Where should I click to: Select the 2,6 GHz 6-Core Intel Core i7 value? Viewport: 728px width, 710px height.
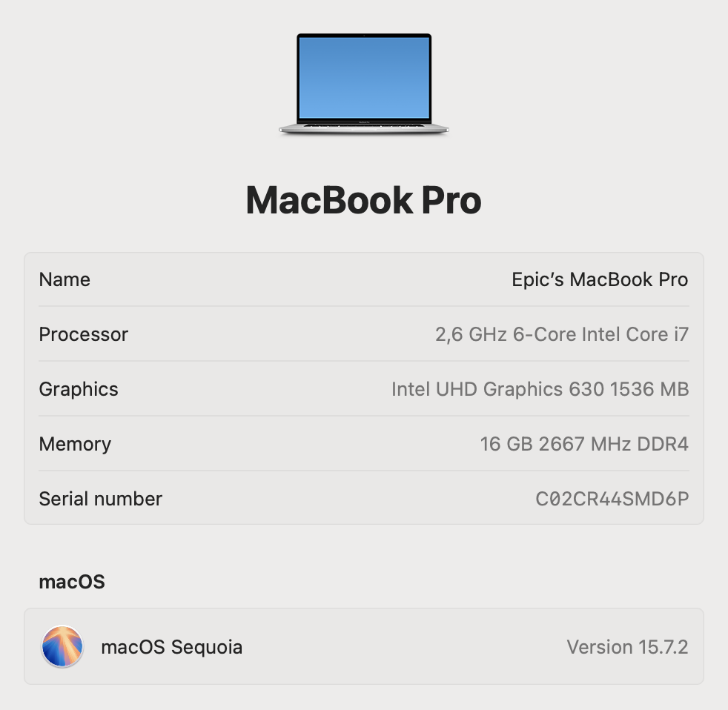(562, 334)
